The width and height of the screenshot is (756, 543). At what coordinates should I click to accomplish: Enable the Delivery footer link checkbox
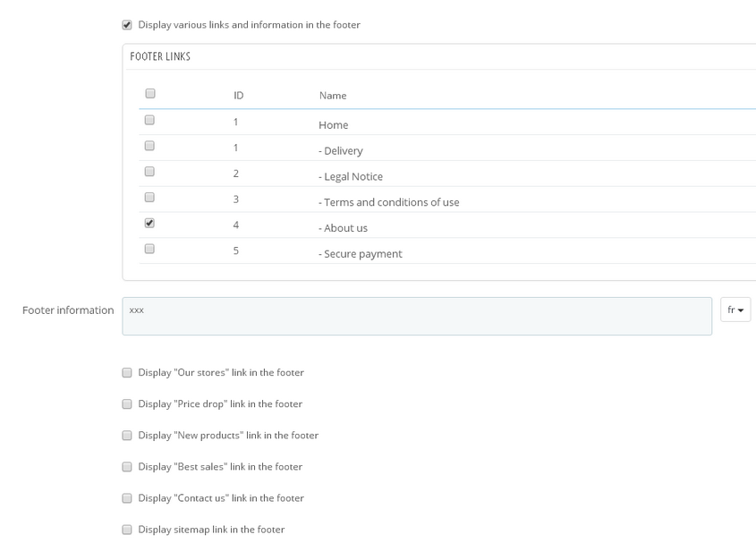coord(149,145)
